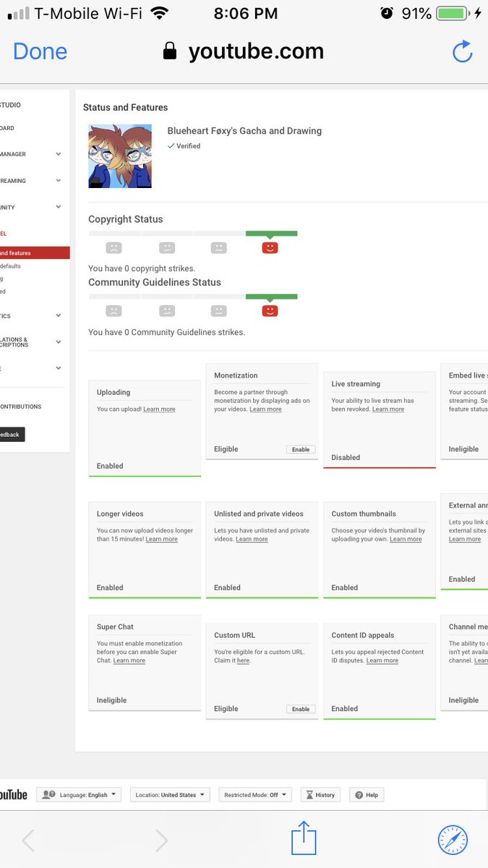Open in Safari compass icon
Image resolution: width=488 pixels, height=868 pixels.
(453, 840)
